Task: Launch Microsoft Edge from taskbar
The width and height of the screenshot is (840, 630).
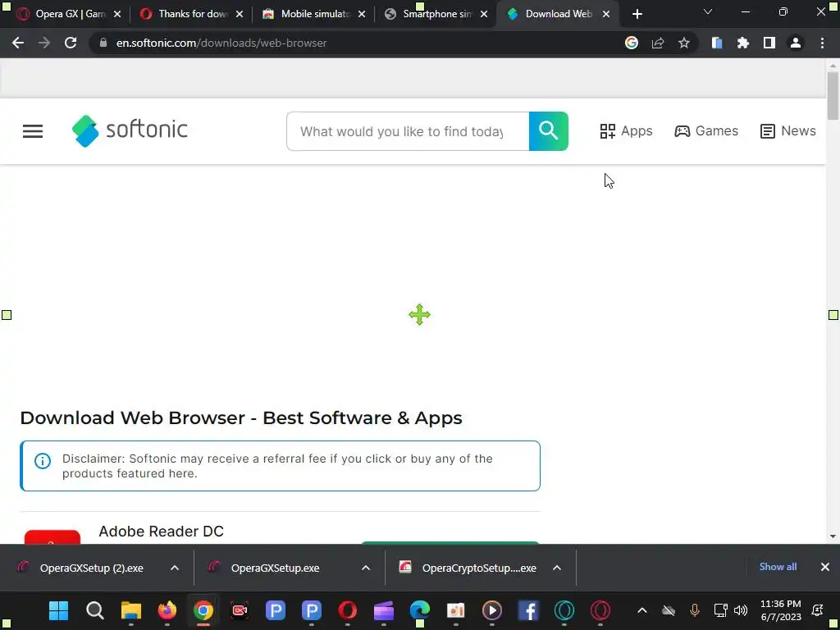Action: (x=420, y=610)
